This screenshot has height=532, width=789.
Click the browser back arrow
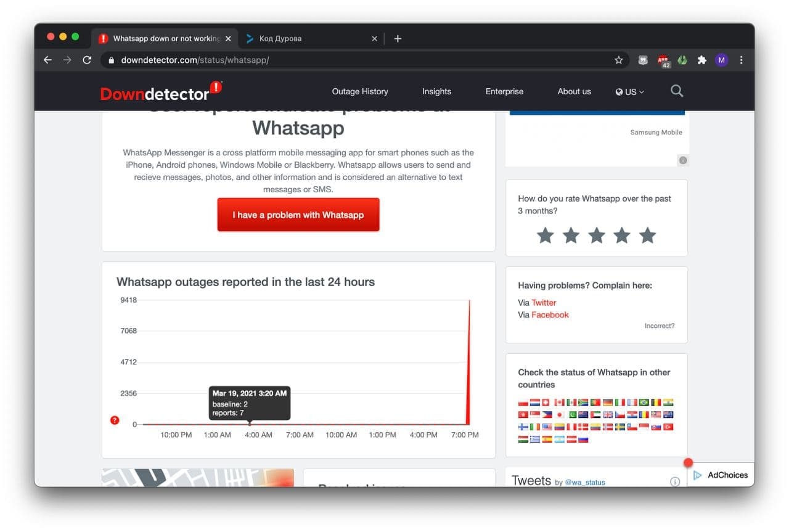[x=47, y=60]
